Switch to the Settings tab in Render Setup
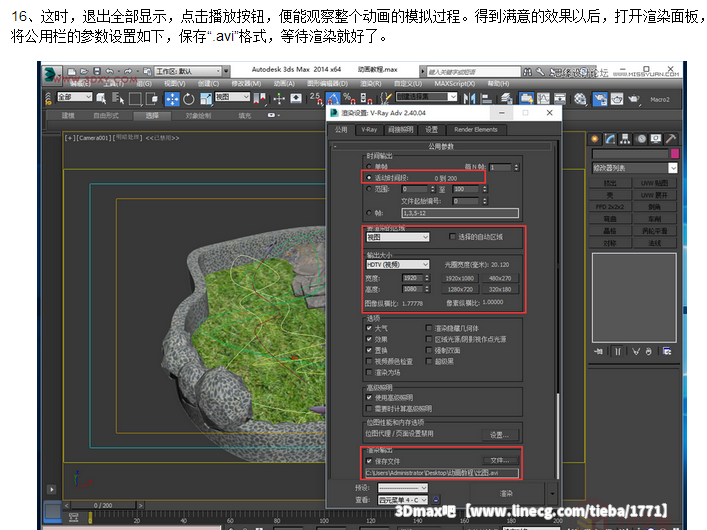 [x=431, y=130]
